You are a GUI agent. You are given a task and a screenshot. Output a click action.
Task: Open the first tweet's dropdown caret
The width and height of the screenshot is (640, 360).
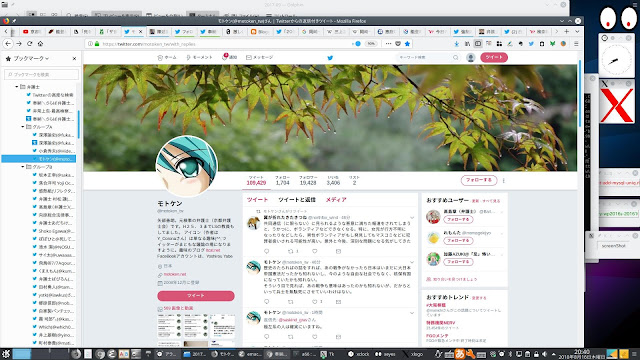412,218
